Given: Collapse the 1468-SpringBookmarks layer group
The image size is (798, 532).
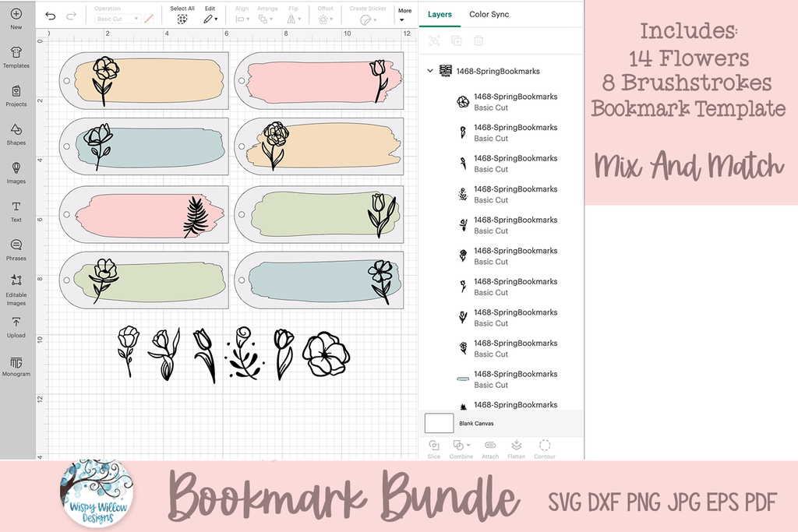Looking at the screenshot, I should (429, 71).
